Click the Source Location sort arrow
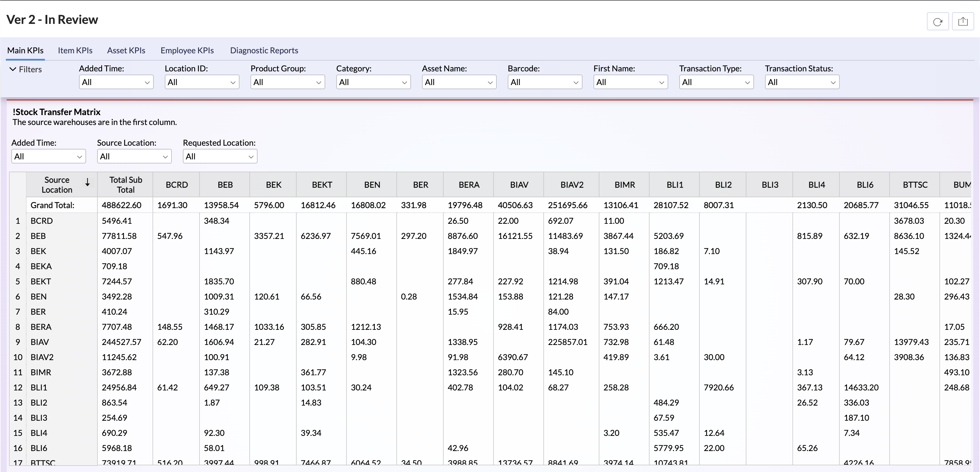The width and height of the screenshot is (980, 472). tap(87, 183)
